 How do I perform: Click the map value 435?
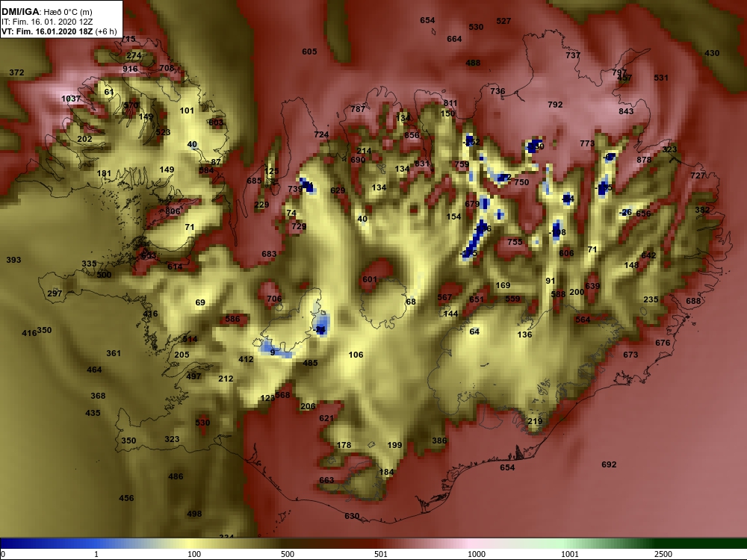pyautogui.click(x=93, y=413)
